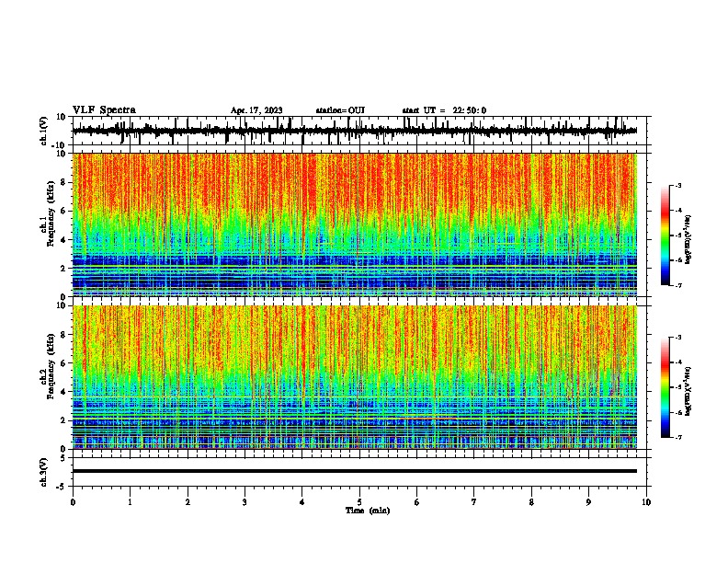Viewport: 728px width, 563px height.
Task: Click the ch.1 spectrogram color scale bar
Action: (x=665, y=236)
